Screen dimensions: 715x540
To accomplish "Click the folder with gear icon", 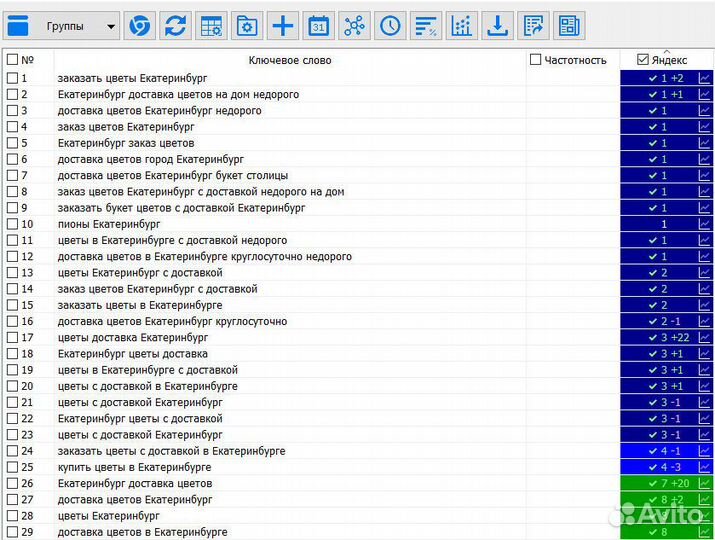I will pyautogui.click(x=247, y=27).
